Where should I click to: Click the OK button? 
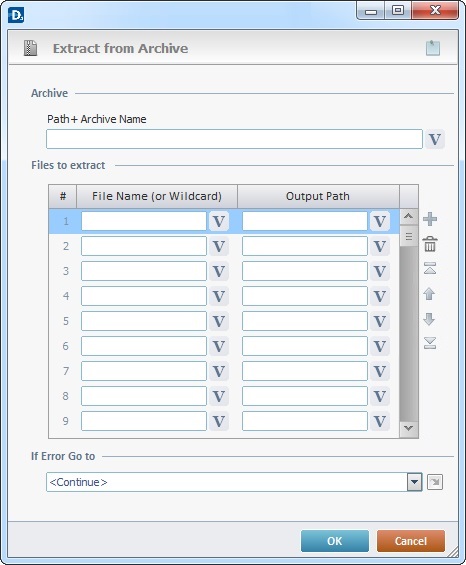pos(335,541)
